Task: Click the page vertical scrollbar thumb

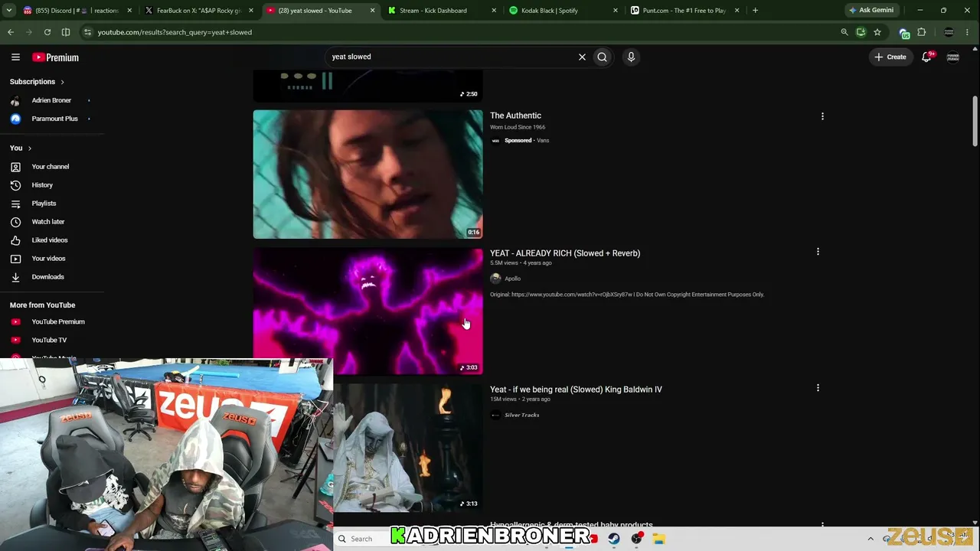Action: tap(975, 121)
